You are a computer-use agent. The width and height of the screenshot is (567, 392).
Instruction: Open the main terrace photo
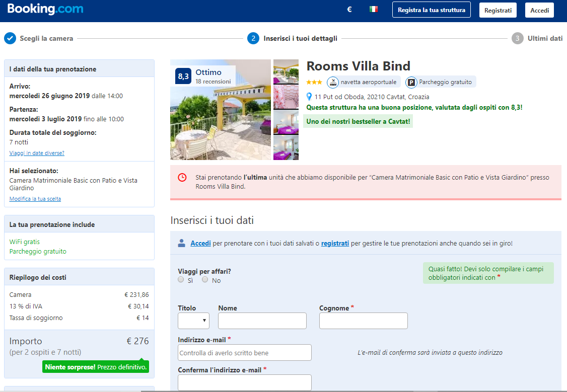click(x=221, y=110)
